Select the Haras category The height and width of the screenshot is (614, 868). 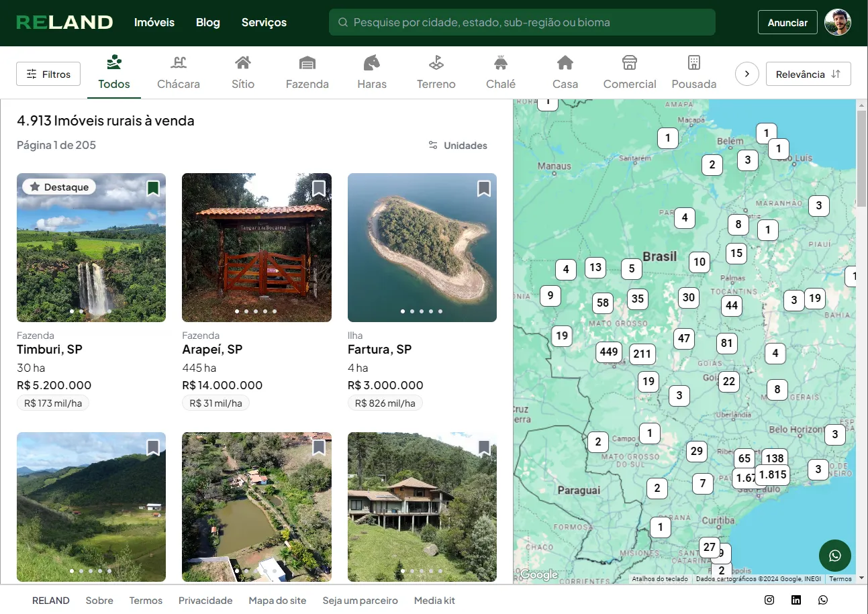[372, 72]
